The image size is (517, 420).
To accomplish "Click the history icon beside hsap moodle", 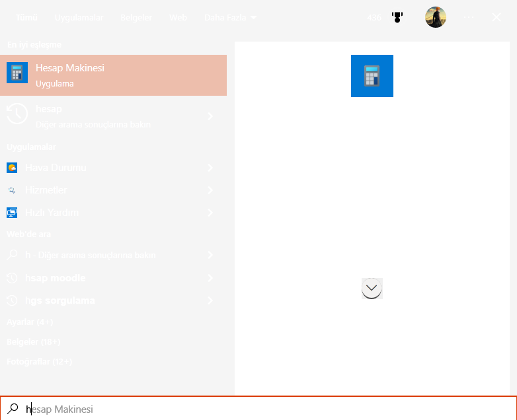I will [12, 278].
